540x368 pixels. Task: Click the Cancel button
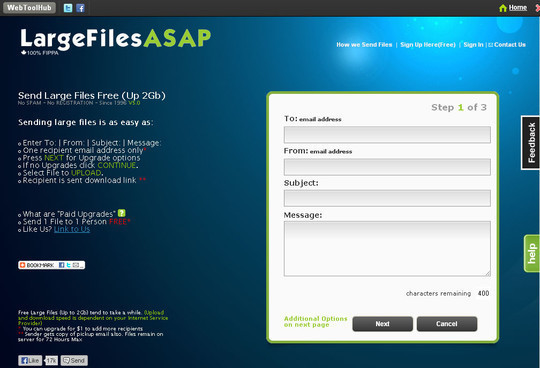(447, 324)
